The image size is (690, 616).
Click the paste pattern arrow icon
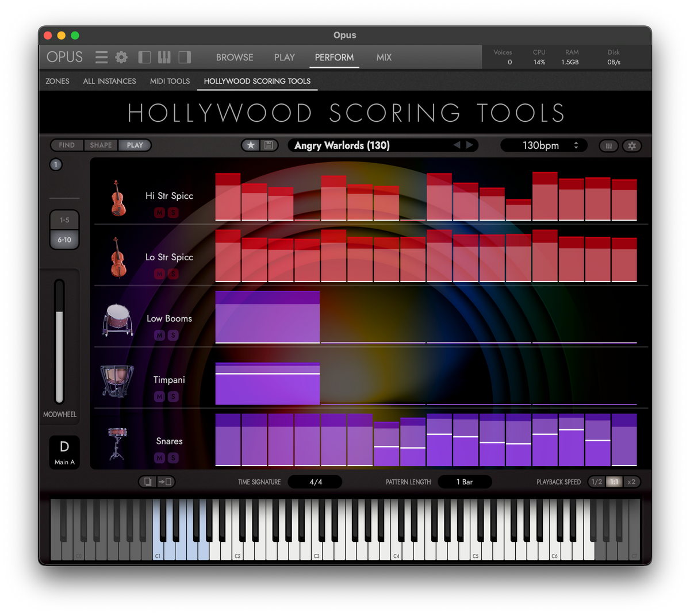[166, 482]
